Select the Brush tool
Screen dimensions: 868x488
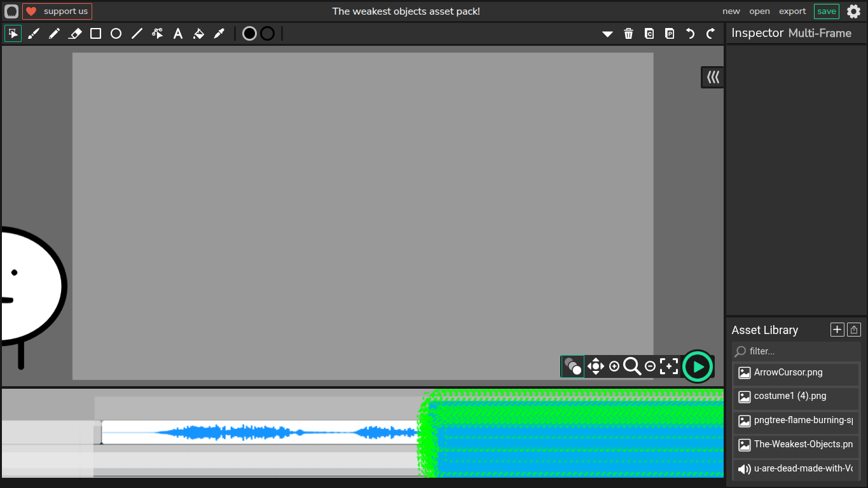click(34, 34)
